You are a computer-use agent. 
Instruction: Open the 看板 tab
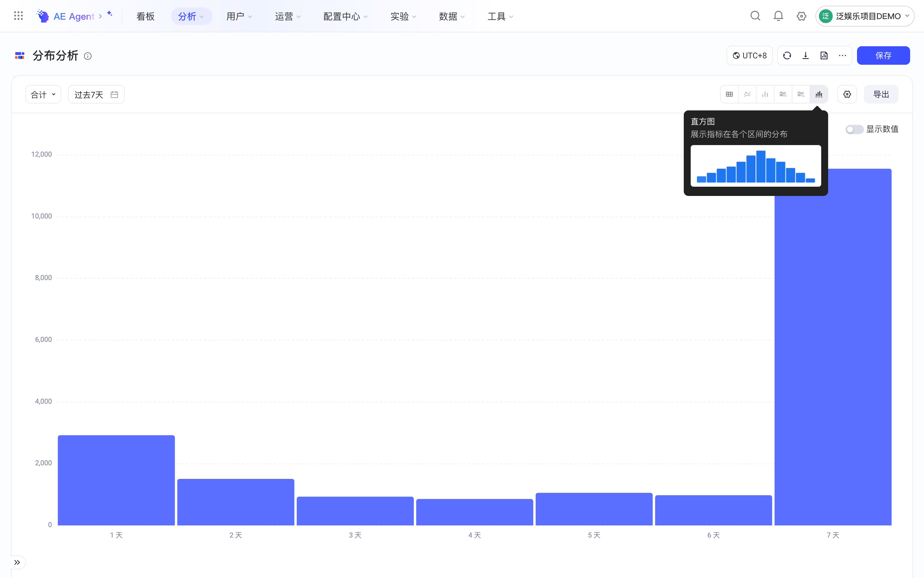coord(146,16)
